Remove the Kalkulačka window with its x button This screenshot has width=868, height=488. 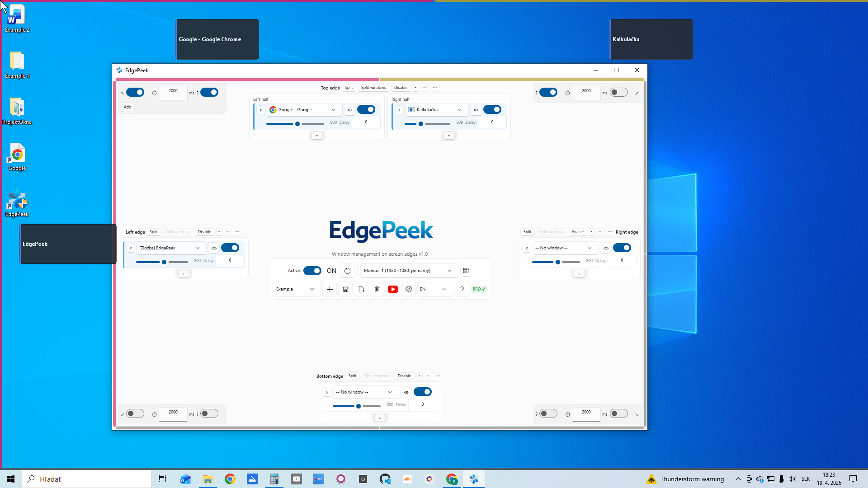pyautogui.click(x=399, y=110)
